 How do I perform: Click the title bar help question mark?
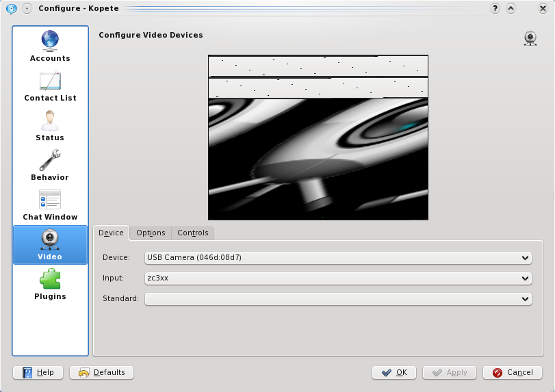click(495, 8)
